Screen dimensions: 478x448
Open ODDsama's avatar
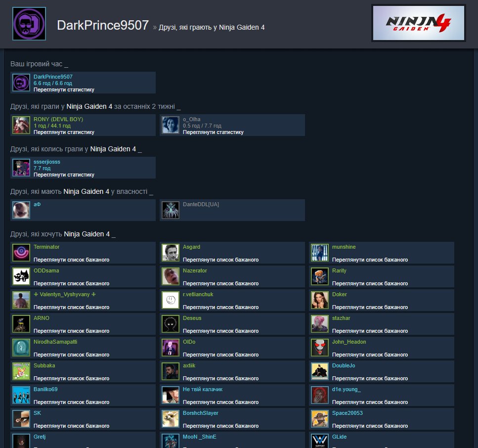point(21,276)
